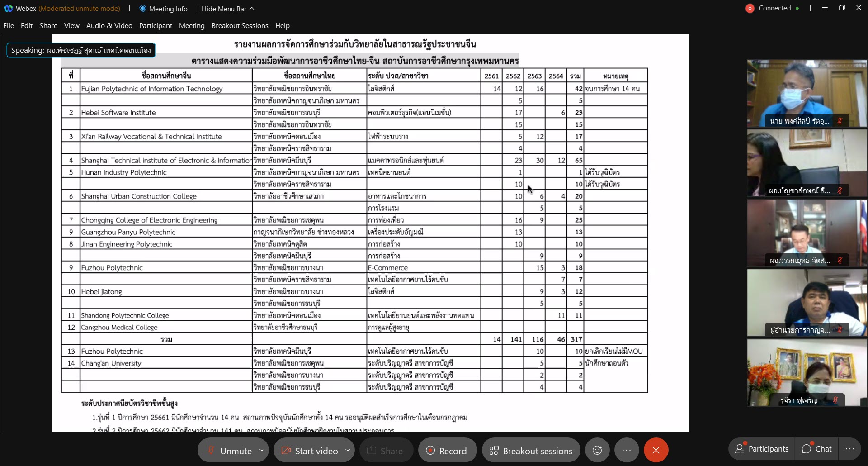Click the Hebei jiatong cell
The width and height of the screenshot is (868, 466).
coord(166,292)
